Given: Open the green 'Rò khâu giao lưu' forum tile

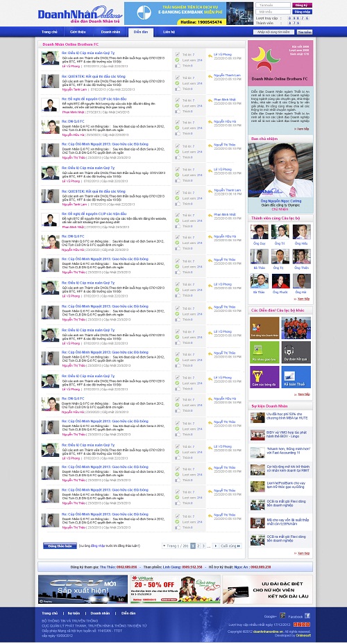Looking at the screenshot, I should pos(264,352).
